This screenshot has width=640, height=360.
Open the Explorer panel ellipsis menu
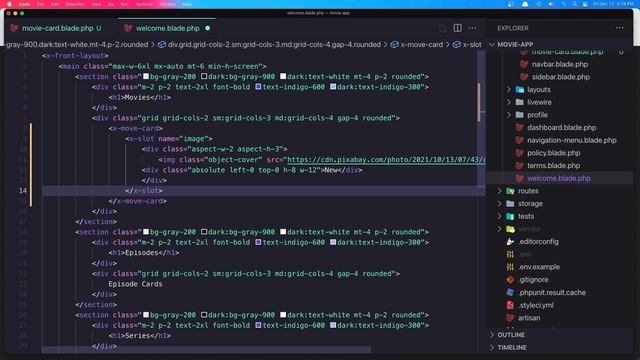[x=620, y=28]
